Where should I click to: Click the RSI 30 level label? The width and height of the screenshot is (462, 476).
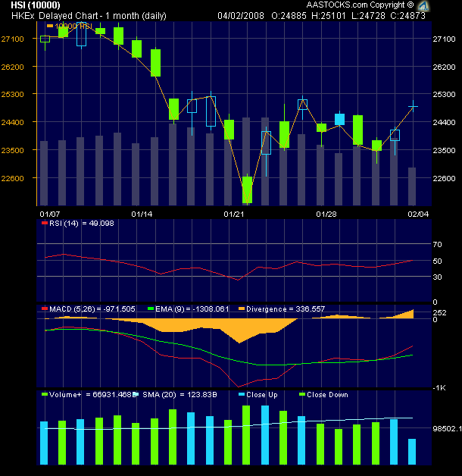click(x=437, y=277)
